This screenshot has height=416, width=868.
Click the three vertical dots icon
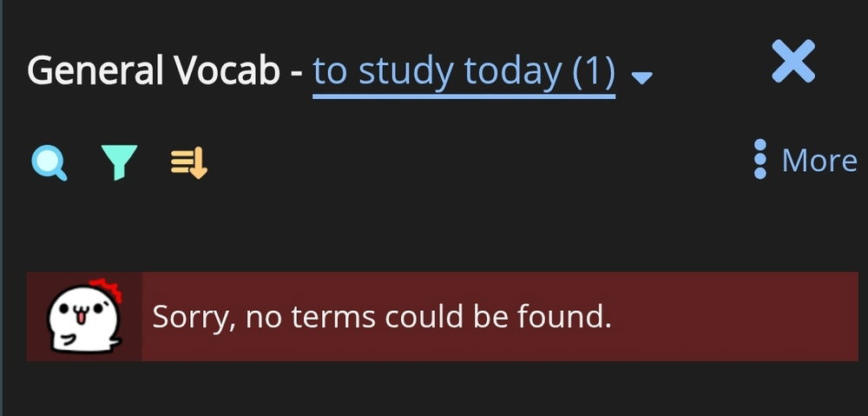pyautogui.click(x=760, y=160)
